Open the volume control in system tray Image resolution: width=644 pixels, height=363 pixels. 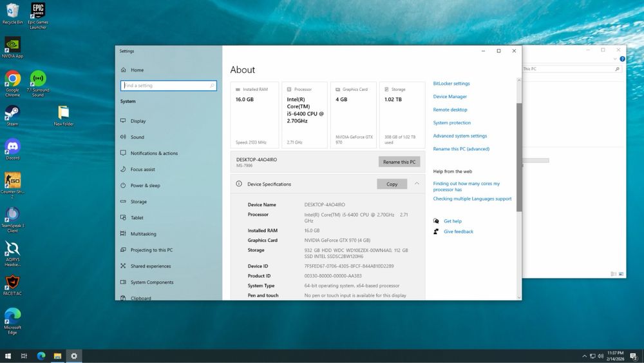click(600, 356)
